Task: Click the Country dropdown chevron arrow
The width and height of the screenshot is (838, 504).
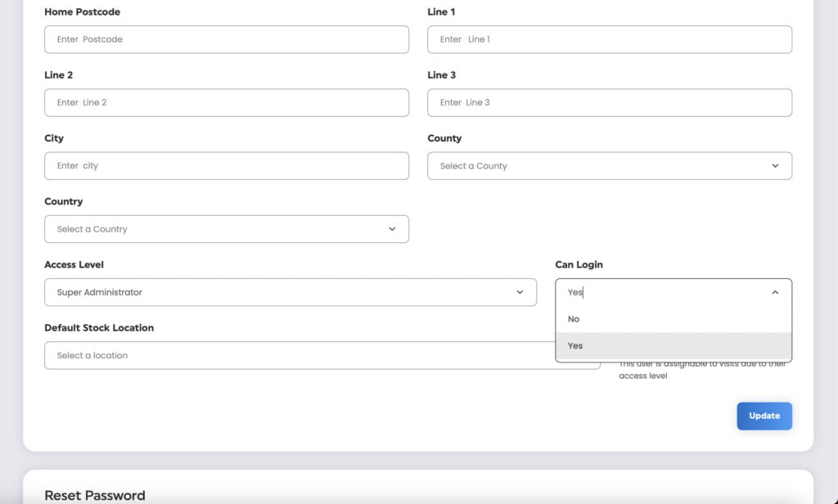Action: click(x=392, y=229)
